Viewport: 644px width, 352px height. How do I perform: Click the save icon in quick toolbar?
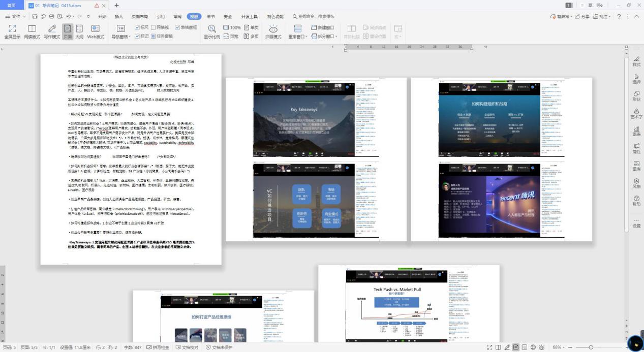click(35, 16)
